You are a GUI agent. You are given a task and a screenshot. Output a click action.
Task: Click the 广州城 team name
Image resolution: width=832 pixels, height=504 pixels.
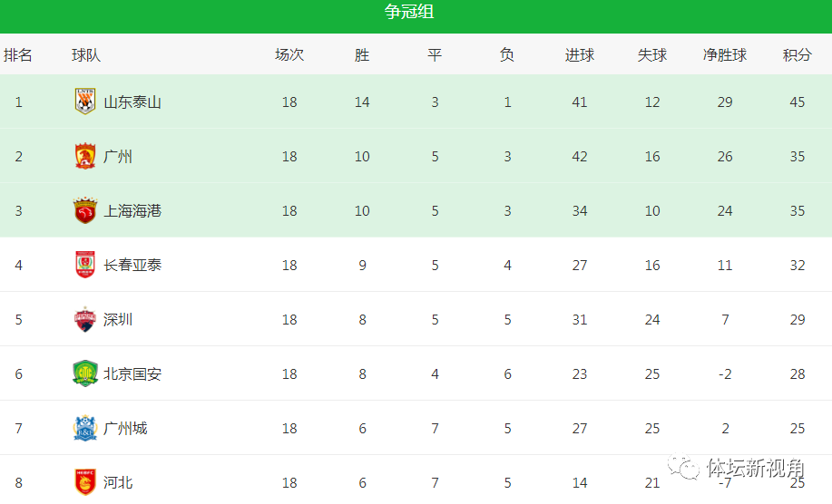click(x=125, y=428)
